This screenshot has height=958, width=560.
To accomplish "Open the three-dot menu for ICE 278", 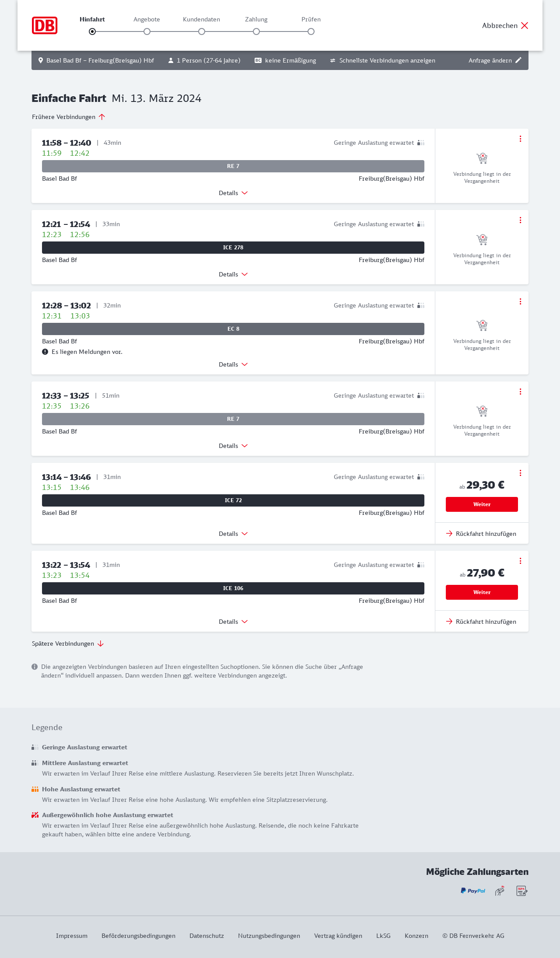I will click(520, 220).
